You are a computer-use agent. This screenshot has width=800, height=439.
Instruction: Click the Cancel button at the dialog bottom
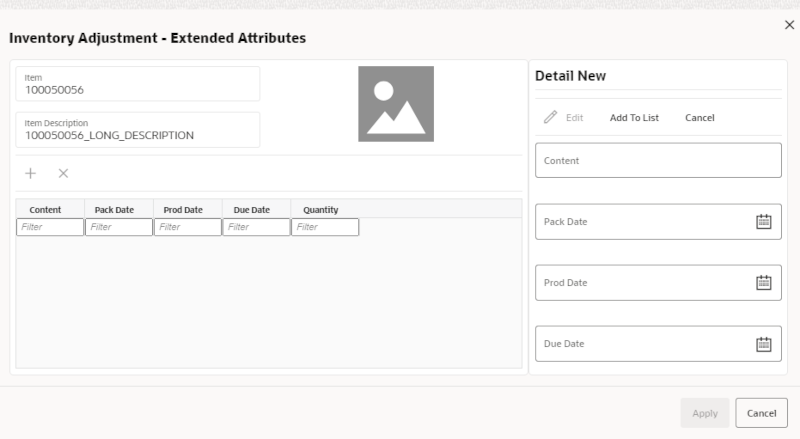(761, 413)
